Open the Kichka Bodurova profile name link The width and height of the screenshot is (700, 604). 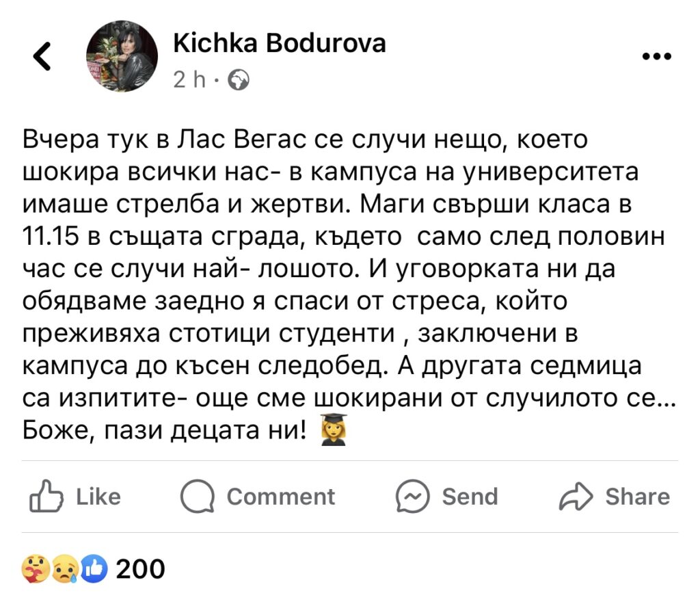click(x=280, y=43)
